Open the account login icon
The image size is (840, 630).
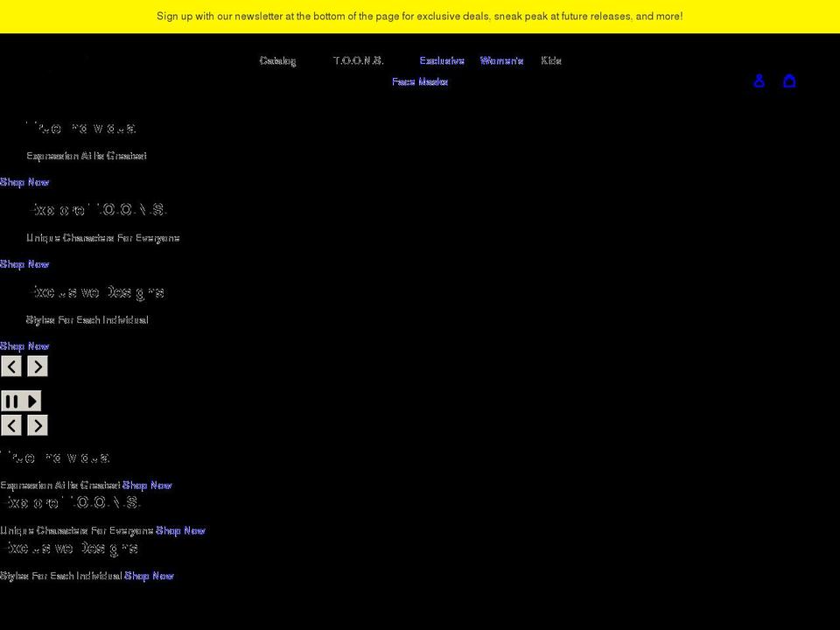click(x=759, y=80)
